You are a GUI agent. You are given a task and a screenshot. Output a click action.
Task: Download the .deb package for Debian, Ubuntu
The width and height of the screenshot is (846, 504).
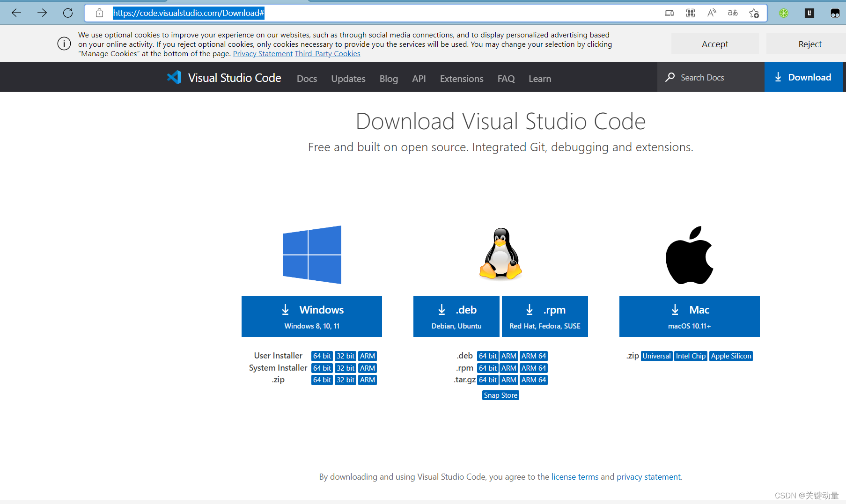(x=456, y=316)
